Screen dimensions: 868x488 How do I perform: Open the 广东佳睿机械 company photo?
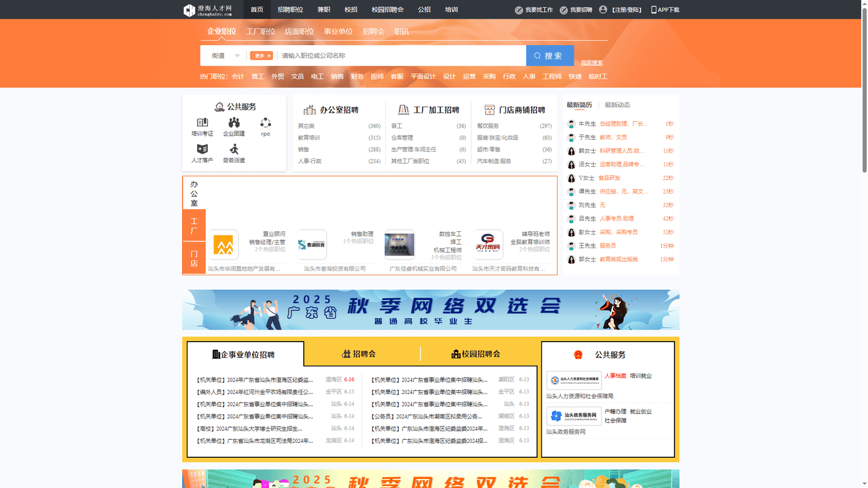[x=400, y=245]
